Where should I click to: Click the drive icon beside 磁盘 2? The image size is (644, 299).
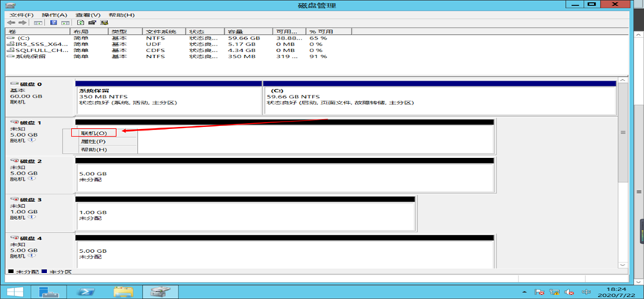pyautogui.click(x=15, y=161)
